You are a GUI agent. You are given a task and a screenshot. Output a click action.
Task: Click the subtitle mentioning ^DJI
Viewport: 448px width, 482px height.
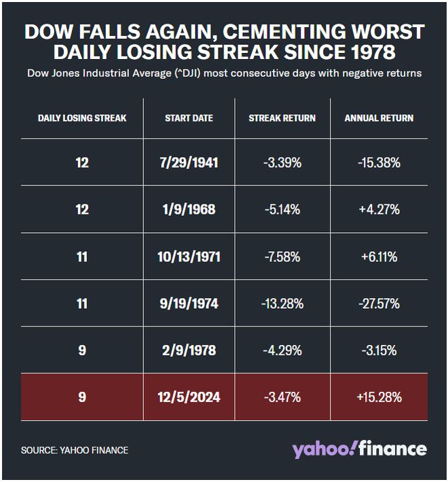[224, 73]
